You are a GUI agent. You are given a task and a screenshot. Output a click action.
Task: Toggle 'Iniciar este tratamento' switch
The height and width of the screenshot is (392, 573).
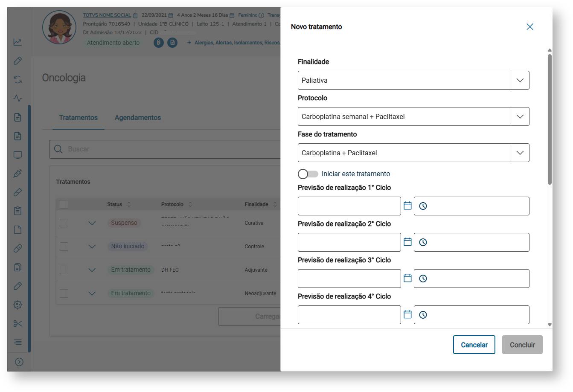[308, 174]
